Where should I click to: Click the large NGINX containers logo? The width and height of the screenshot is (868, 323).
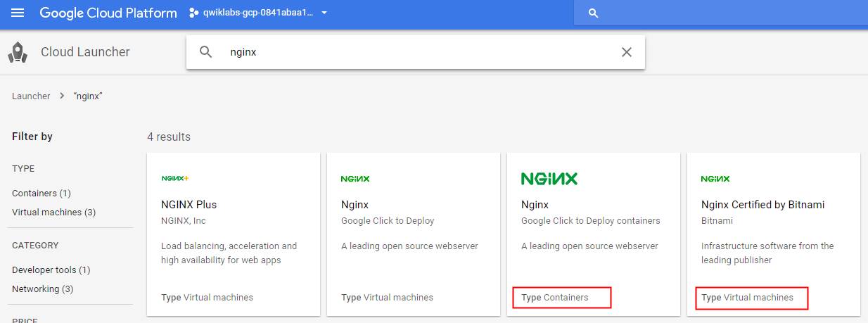[549, 179]
